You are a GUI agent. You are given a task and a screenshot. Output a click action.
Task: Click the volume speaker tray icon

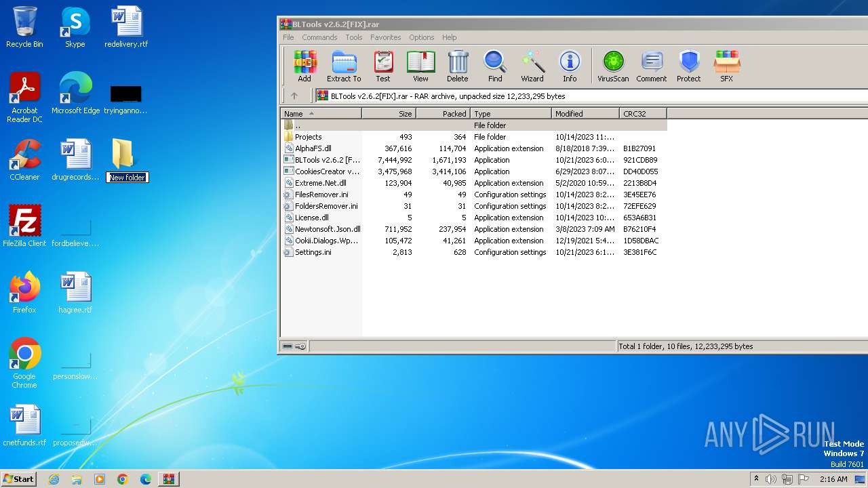(x=771, y=479)
